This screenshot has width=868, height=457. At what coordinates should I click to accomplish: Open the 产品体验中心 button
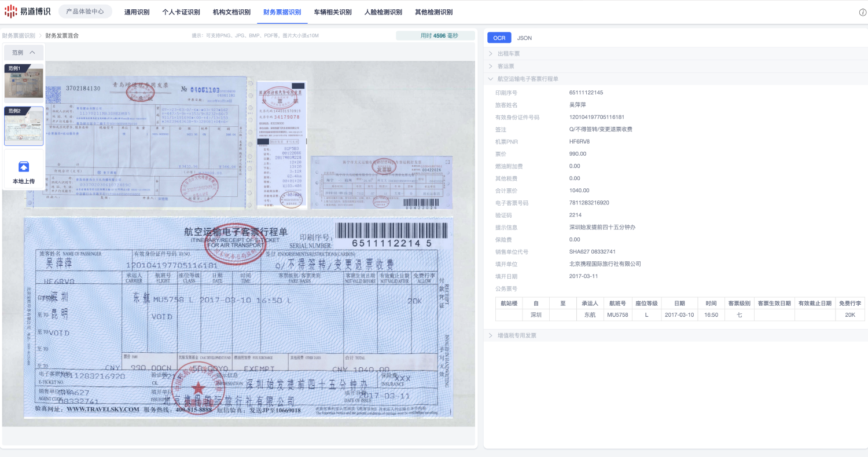tap(85, 12)
